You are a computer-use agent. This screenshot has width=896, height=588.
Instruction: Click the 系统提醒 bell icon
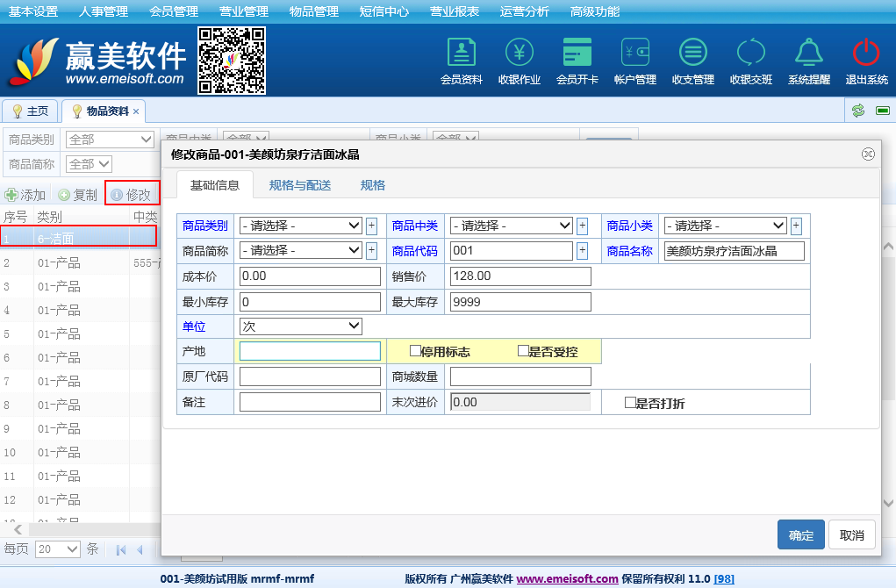(x=808, y=54)
